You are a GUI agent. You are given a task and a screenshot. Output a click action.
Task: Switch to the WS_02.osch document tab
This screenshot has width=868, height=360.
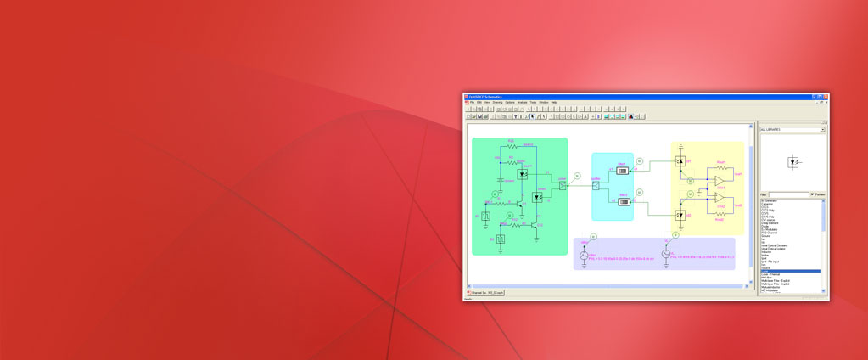click(x=487, y=293)
